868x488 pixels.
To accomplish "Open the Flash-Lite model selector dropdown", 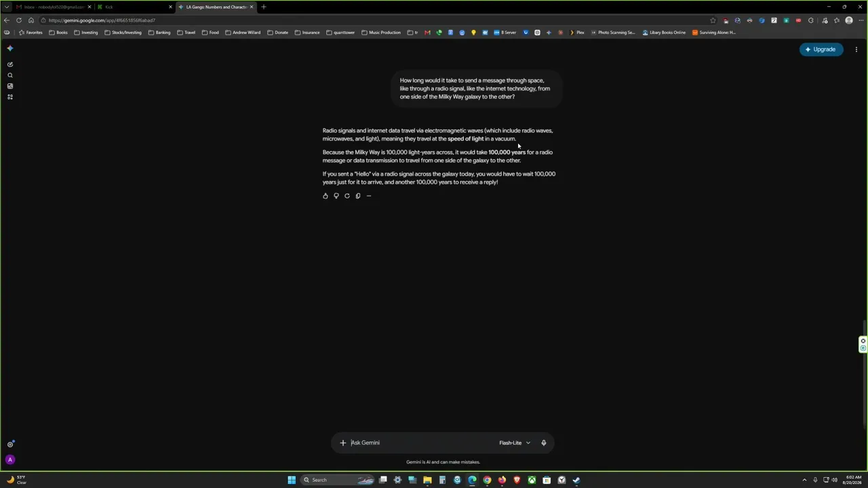I will point(515,443).
